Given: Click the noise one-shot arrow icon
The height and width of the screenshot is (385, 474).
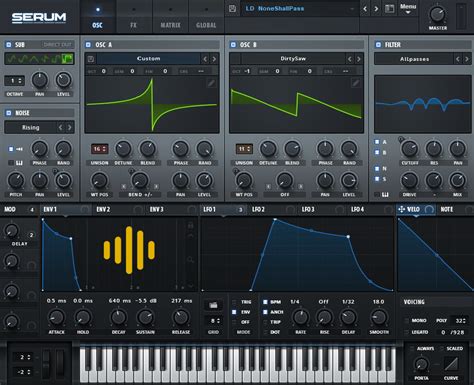Looking at the screenshot, I should click(x=19, y=149).
